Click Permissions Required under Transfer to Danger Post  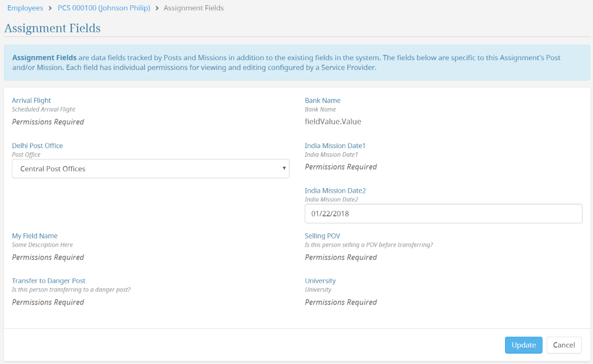pyautogui.click(x=48, y=302)
